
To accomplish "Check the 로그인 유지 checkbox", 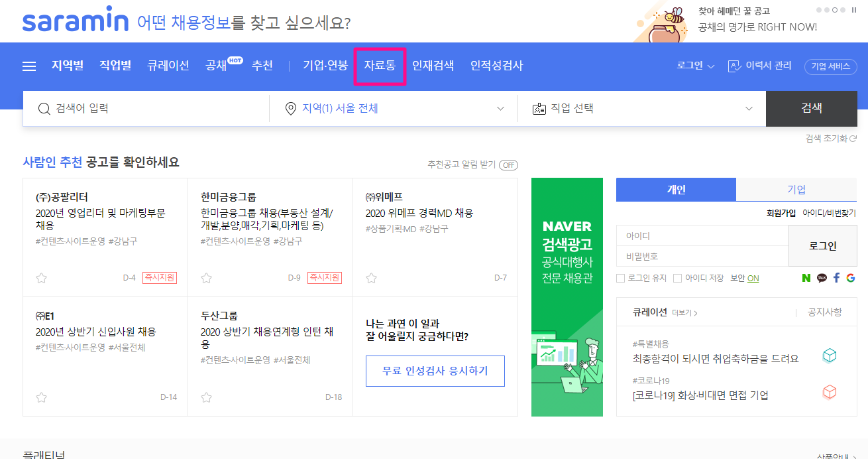I will click(621, 279).
